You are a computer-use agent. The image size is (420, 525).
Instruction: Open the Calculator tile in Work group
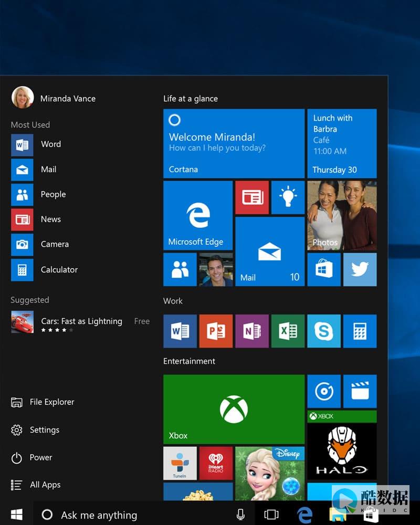click(x=360, y=331)
